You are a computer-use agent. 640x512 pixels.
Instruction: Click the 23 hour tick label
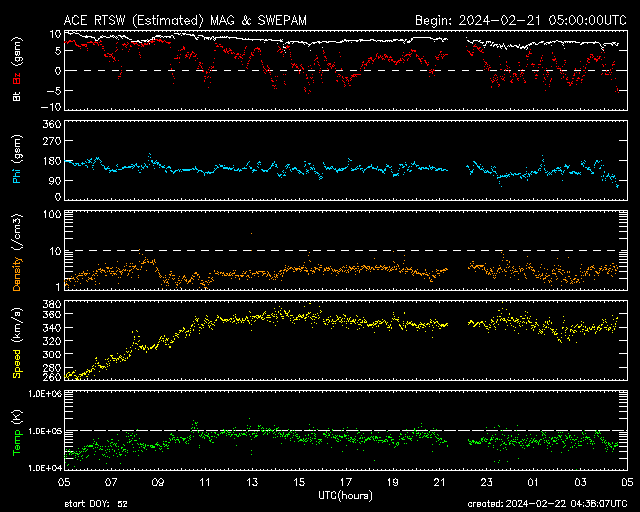click(x=487, y=483)
